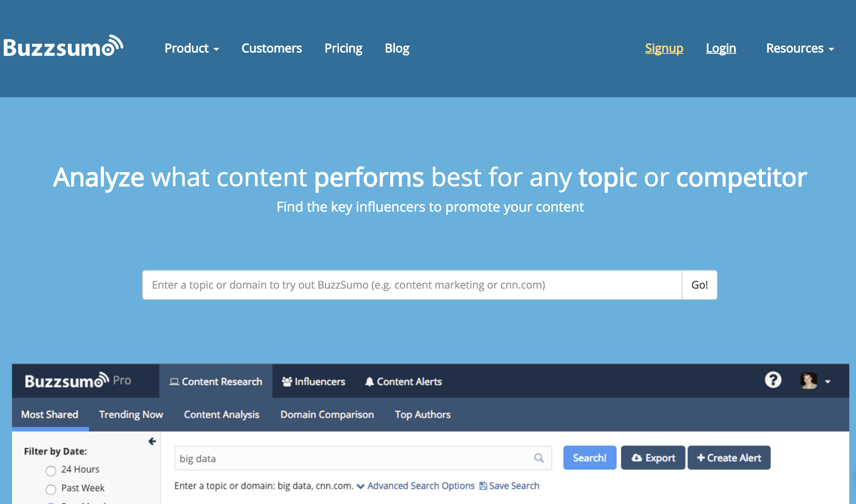This screenshot has height=504, width=856.
Task: Click the bell icon beside Content Alerts
Action: pyautogui.click(x=370, y=382)
